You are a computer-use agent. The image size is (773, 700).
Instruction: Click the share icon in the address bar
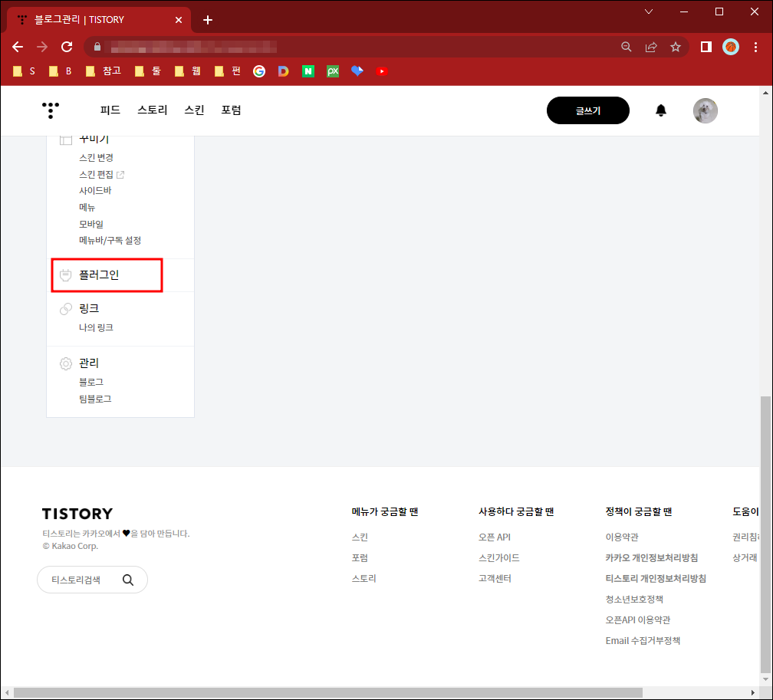pos(651,47)
